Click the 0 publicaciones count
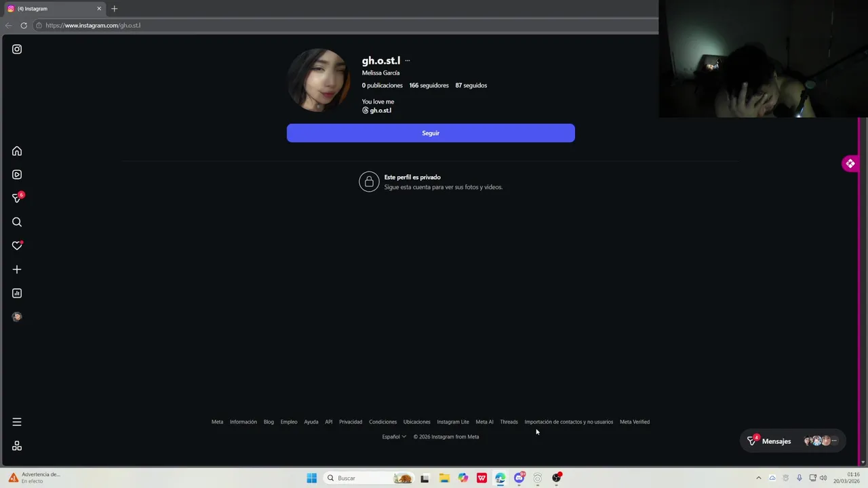 pyautogui.click(x=382, y=85)
